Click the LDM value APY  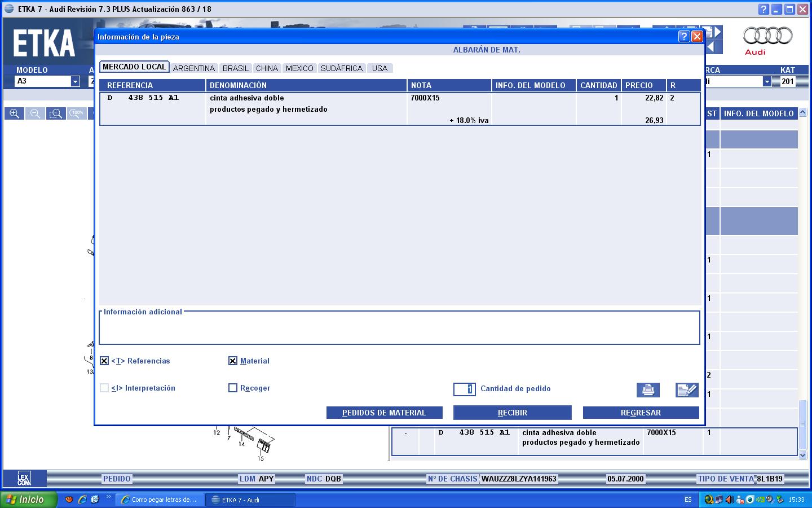[x=266, y=479]
